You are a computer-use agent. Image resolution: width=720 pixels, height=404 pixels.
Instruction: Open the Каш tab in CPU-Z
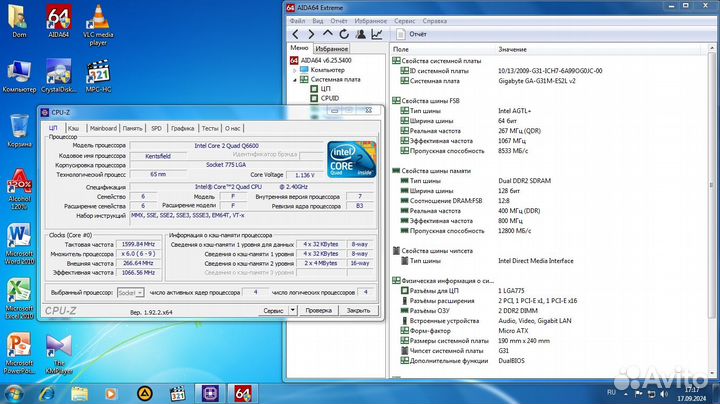73,128
